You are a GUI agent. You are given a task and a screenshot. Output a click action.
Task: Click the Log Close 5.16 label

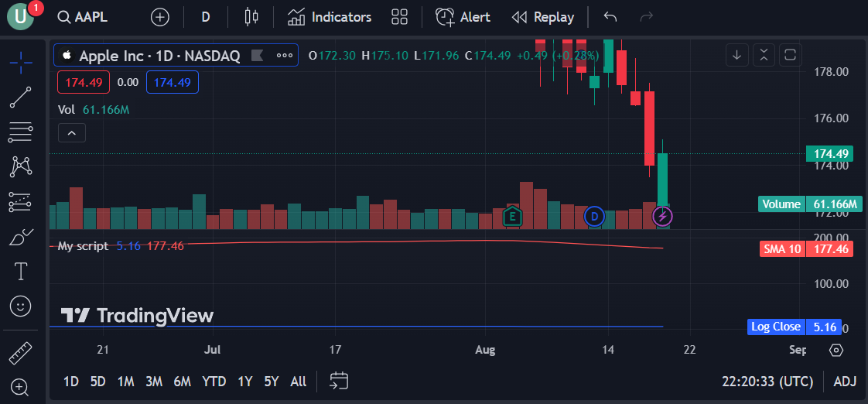pos(795,327)
